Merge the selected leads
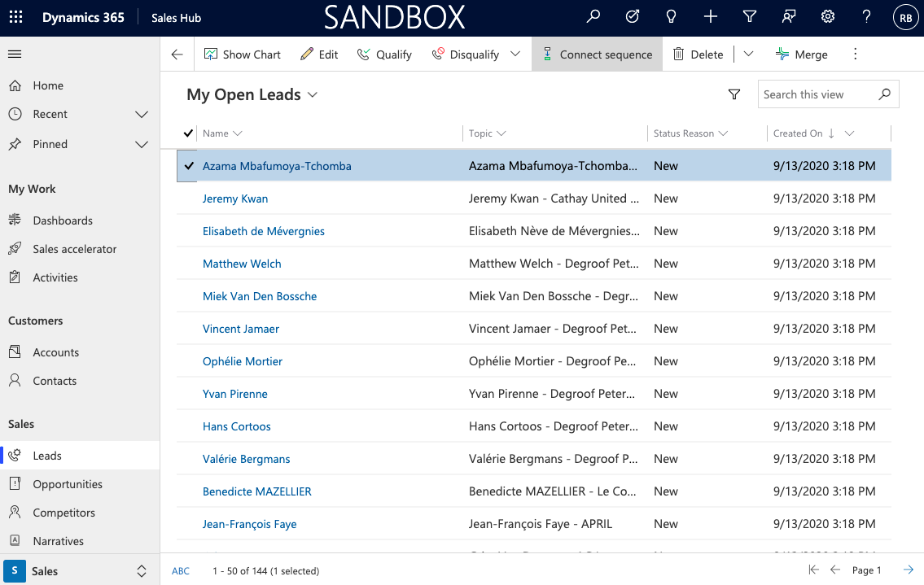 coord(801,55)
